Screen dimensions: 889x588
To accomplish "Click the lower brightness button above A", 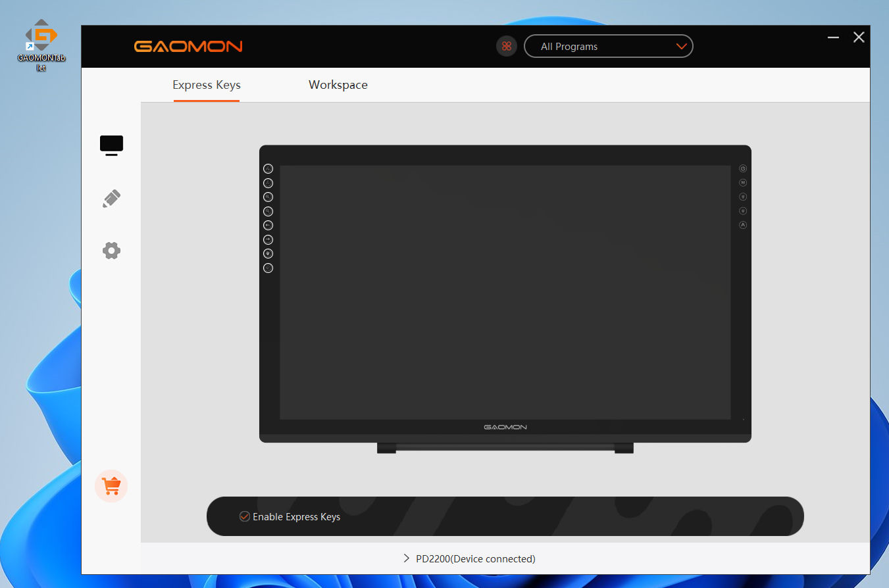I will tap(743, 211).
